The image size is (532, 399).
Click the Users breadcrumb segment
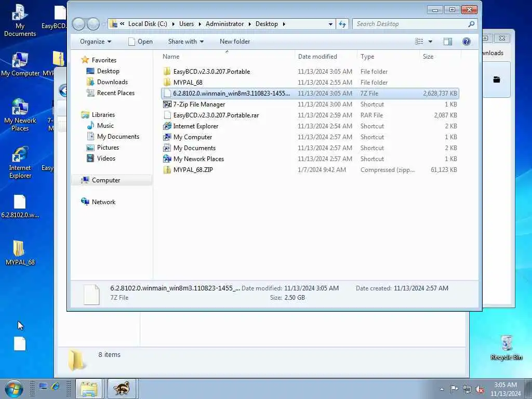coord(187,24)
